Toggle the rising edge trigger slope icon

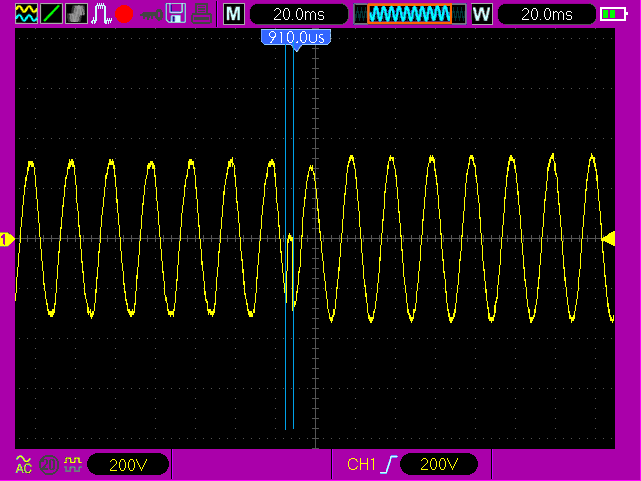[x=387, y=464]
